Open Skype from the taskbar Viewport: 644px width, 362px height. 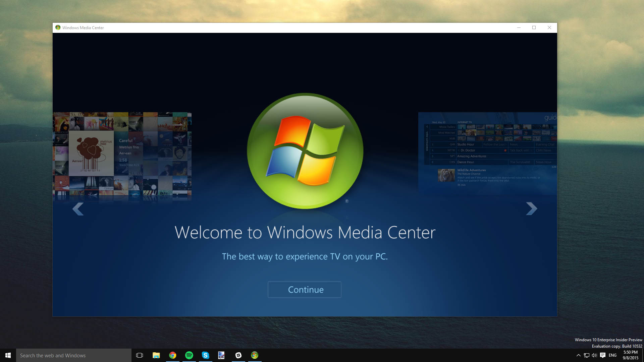pos(205,355)
